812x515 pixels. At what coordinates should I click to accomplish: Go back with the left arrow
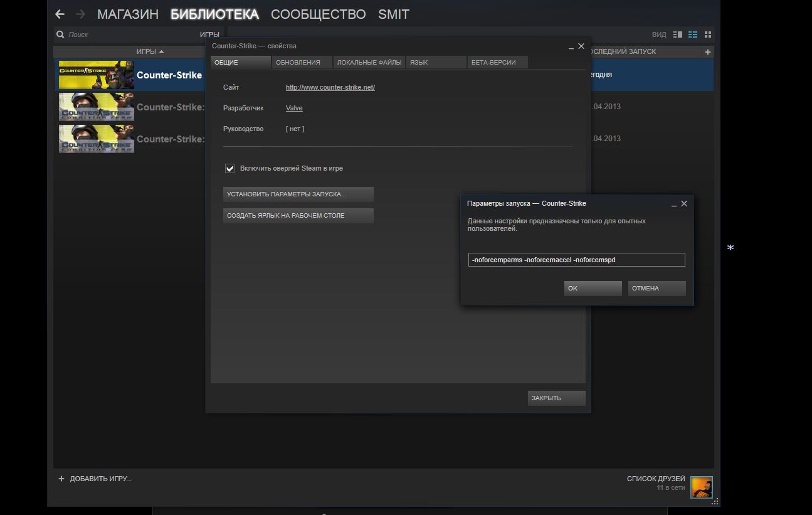pyautogui.click(x=60, y=14)
